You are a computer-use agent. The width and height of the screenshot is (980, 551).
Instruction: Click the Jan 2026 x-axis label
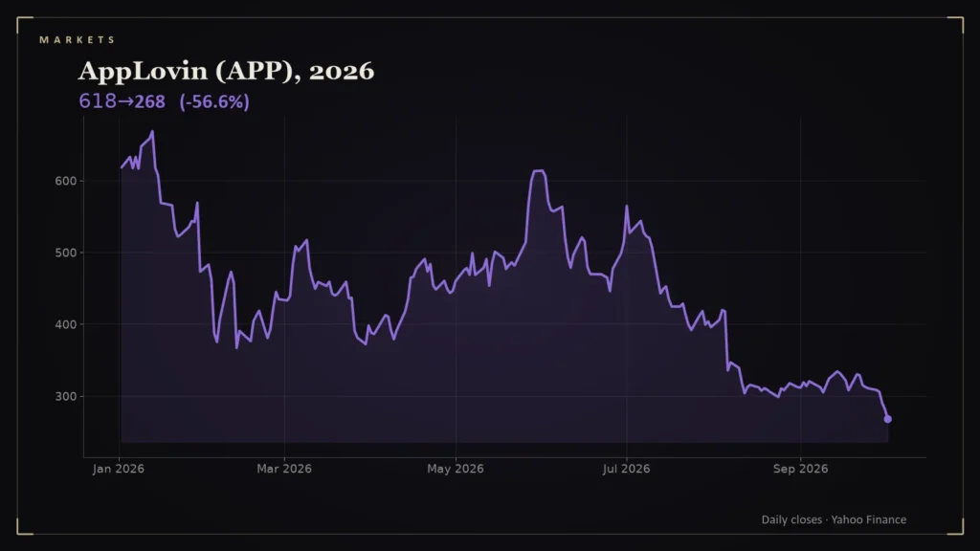[x=118, y=469]
